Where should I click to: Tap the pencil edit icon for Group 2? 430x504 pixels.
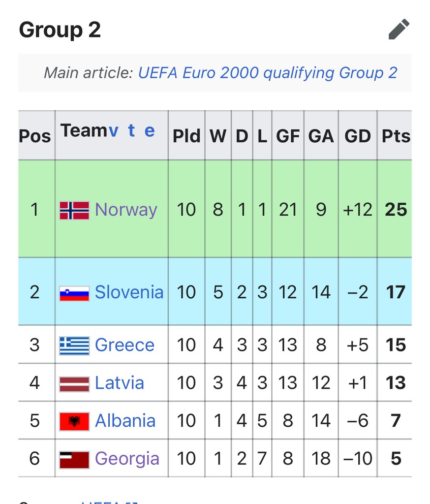point(399,29)
